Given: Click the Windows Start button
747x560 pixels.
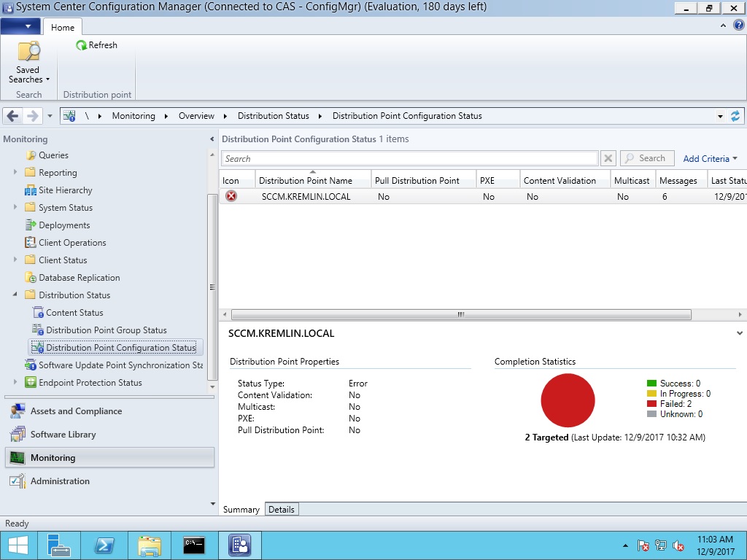Looking at the screenshot, I should (x=18, y=545).
